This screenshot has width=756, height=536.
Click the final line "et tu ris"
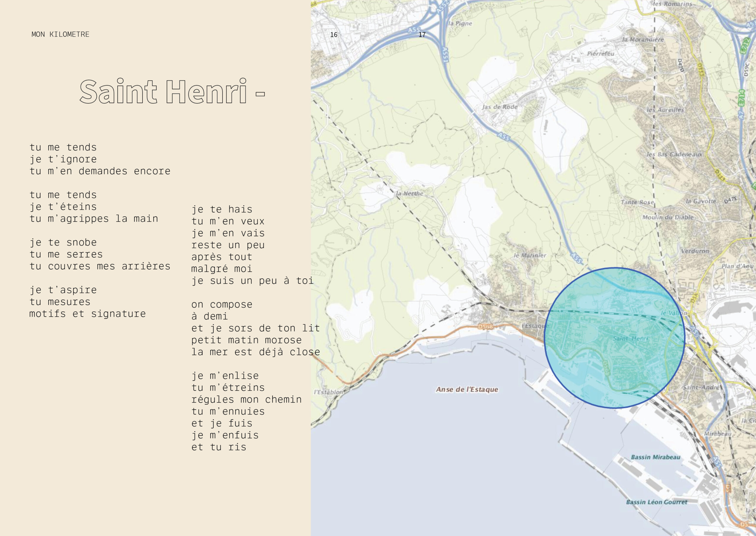(x=219, y=447)
